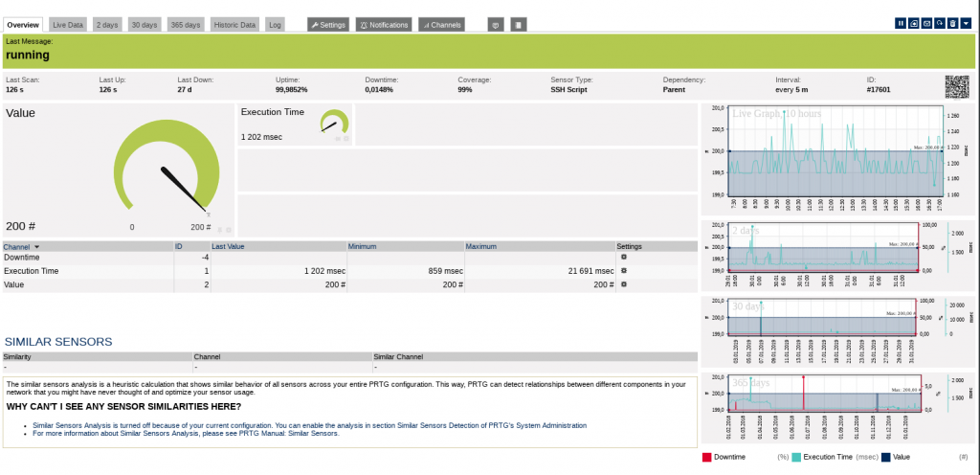Click the Sensor Type 'SSH Script'

click(568, 89)
